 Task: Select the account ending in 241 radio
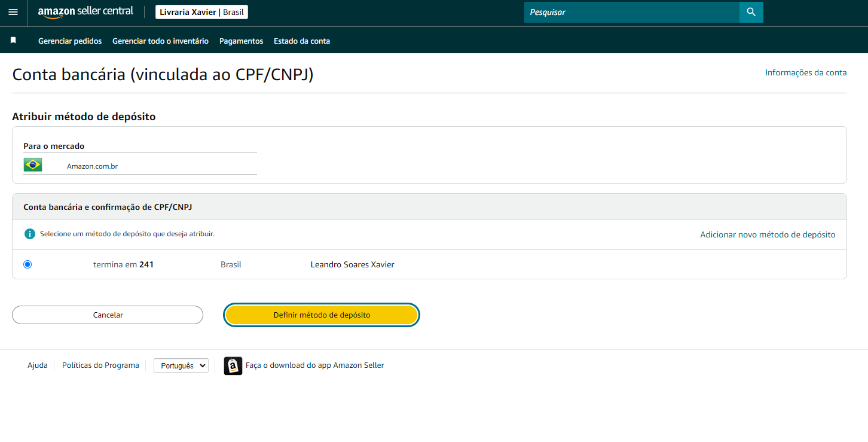(27, 264)
